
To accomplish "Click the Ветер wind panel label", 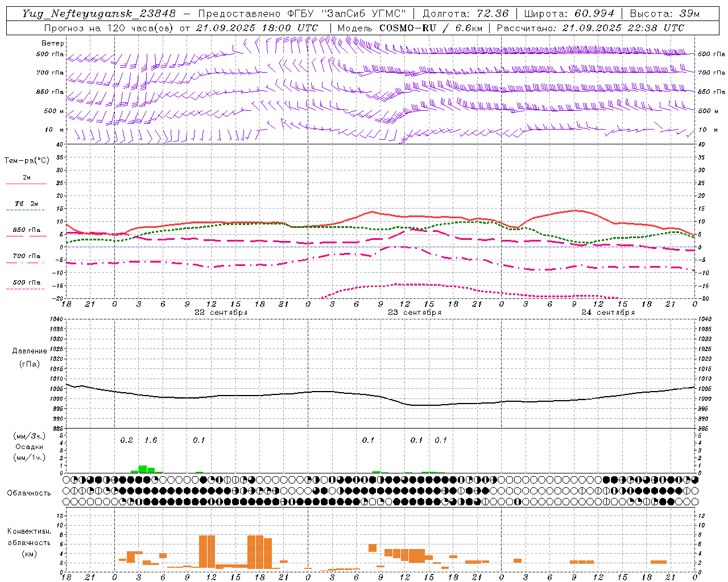I will [x=53, y=43].
